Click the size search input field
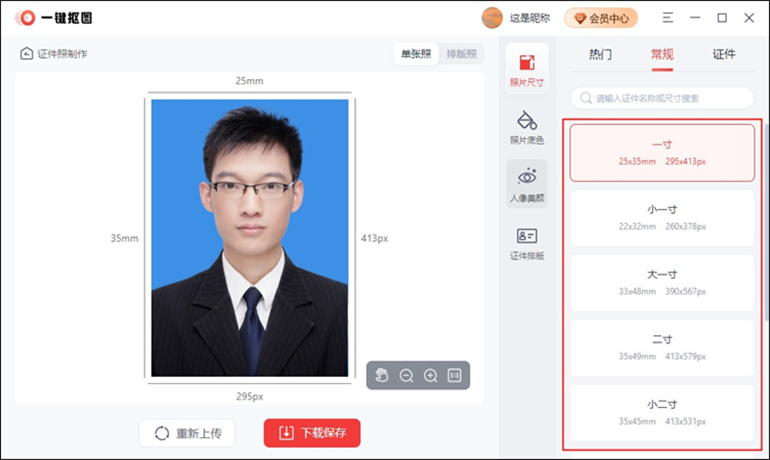770x460 pixels. [x=662, y=98]
